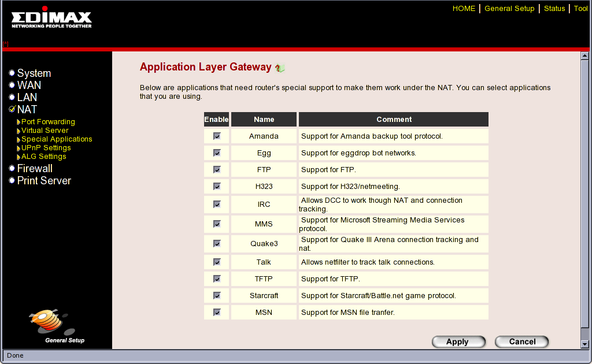Click the help icon beside Application Layer Gateway
Viewport: 592px width, 364px height.
(280, 68)
